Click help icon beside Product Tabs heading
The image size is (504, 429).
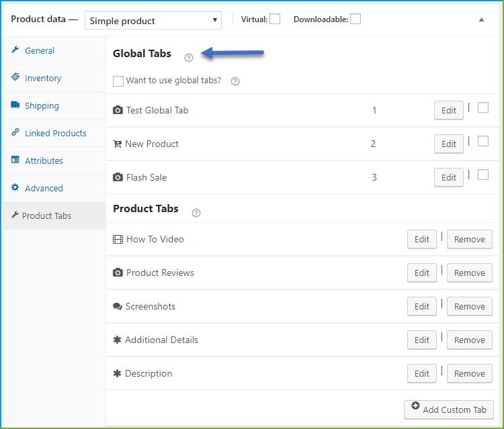click(196, 213)
